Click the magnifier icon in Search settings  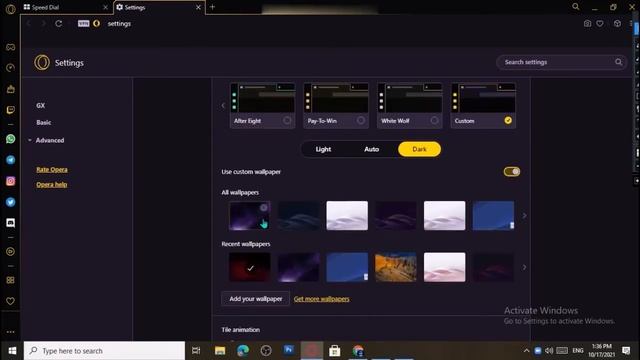coord(618,62)
